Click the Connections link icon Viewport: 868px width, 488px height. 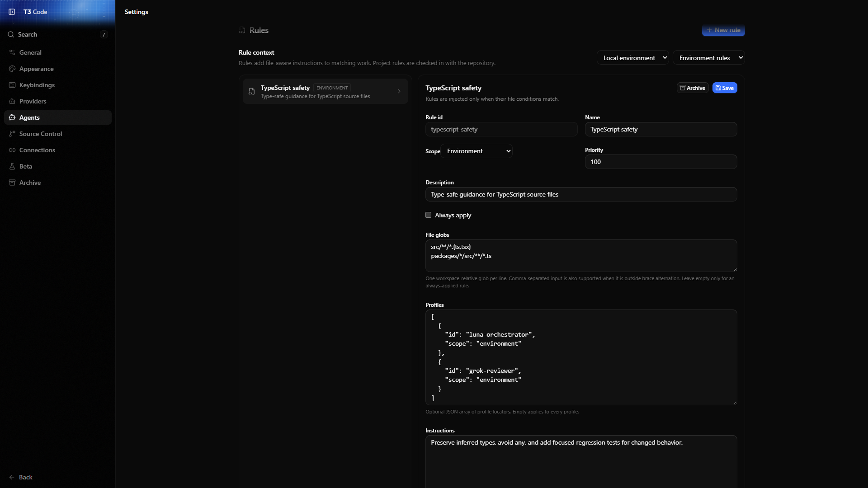[12, 150]
